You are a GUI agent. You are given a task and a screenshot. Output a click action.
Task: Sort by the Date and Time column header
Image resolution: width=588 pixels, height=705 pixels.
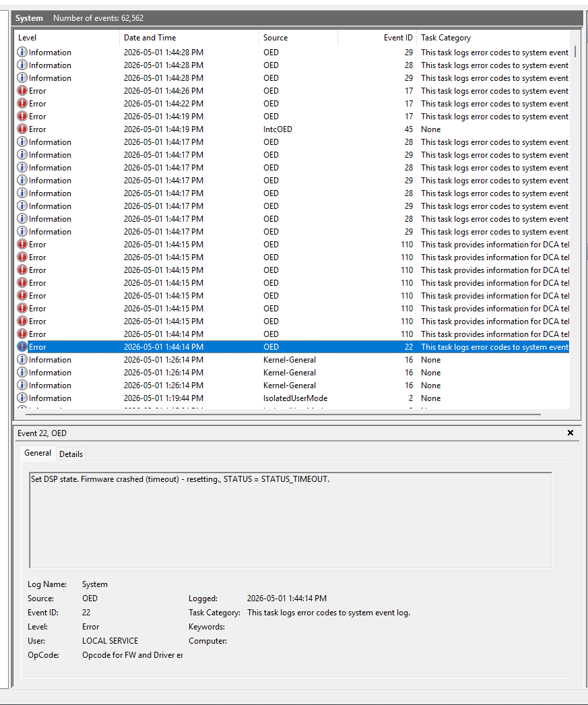[x=189, y=38]
